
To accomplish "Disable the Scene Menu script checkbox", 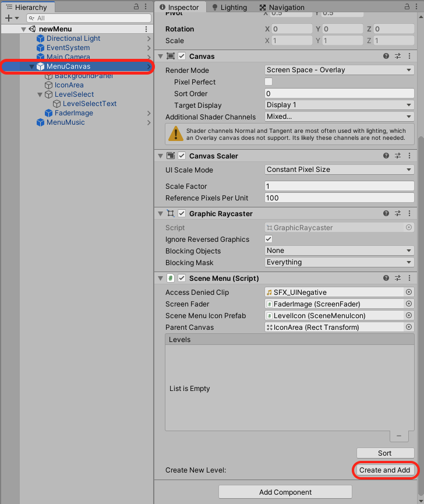I will pyautogui.click(x=182, y=279).
